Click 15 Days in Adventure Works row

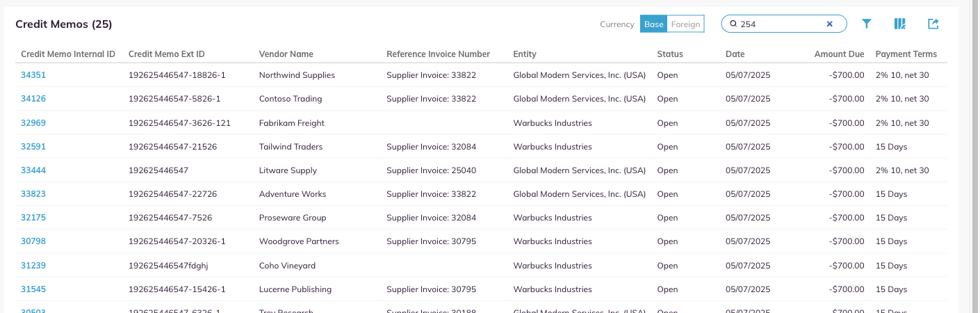point(891,194)
